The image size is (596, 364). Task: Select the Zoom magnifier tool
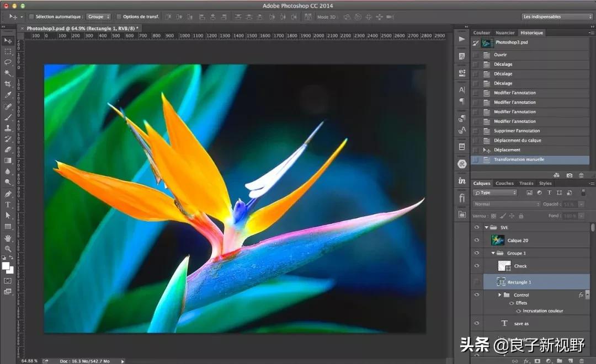[8, 249]
